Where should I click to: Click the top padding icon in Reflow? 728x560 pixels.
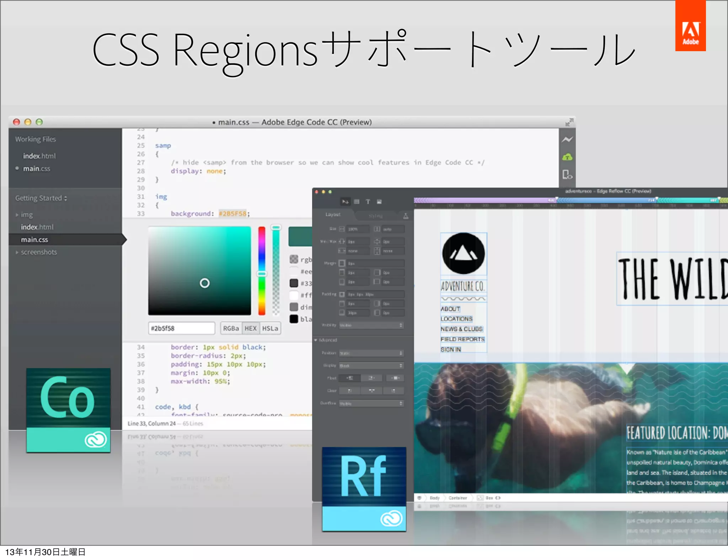(x=342, y=303)
